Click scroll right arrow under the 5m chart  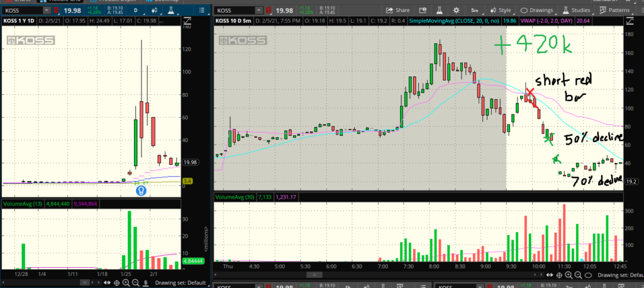click(543, 275)
